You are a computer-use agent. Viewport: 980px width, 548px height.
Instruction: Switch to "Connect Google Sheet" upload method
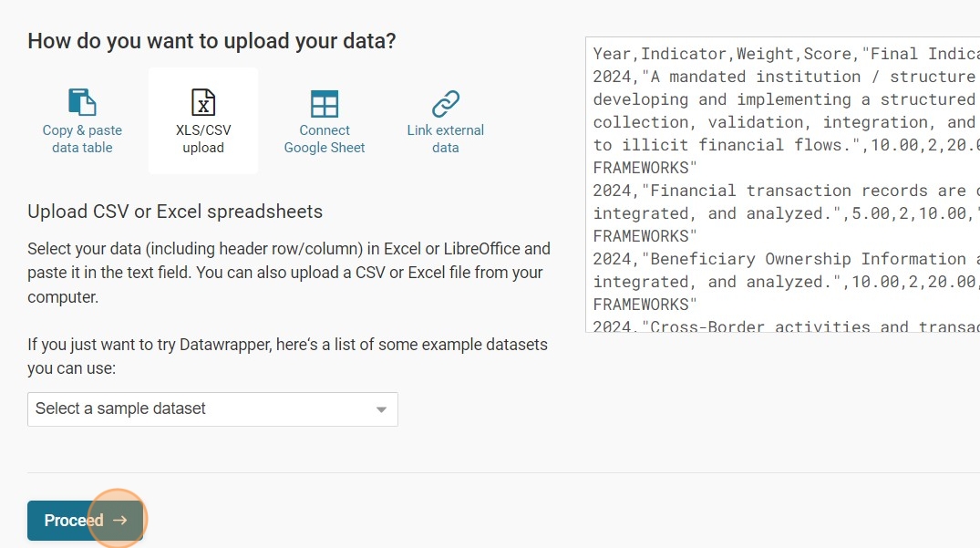tap(324, 139)
